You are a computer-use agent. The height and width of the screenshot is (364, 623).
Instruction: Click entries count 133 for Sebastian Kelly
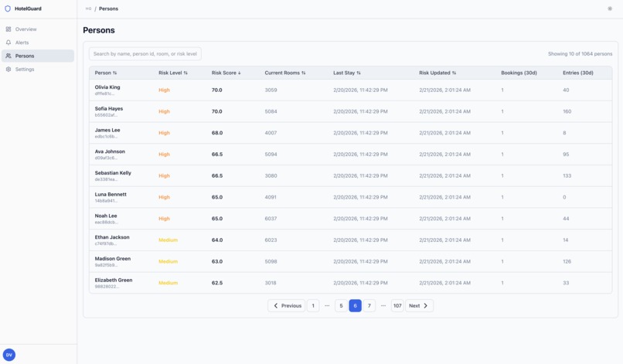[567, 176]
